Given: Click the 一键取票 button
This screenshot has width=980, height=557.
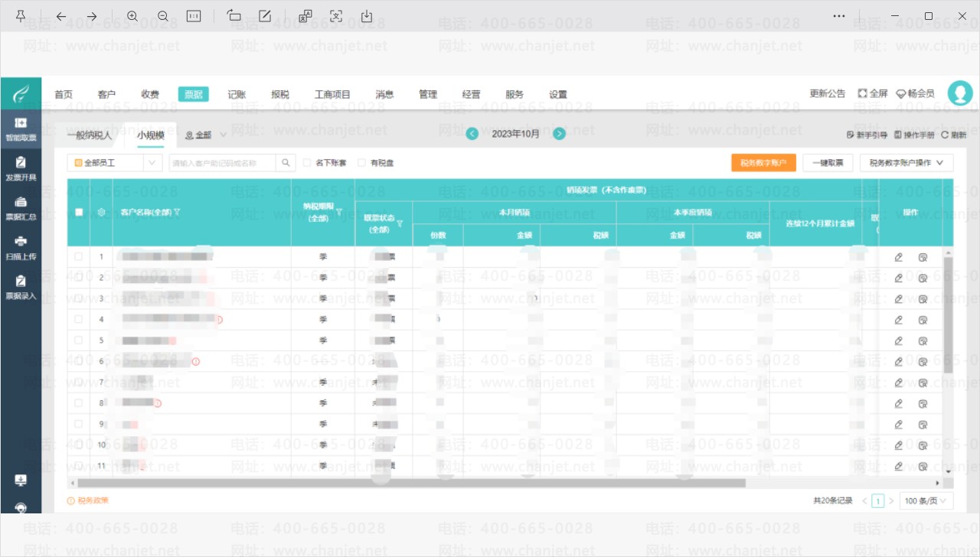Looking at the screenshot, I should [828, 163].
